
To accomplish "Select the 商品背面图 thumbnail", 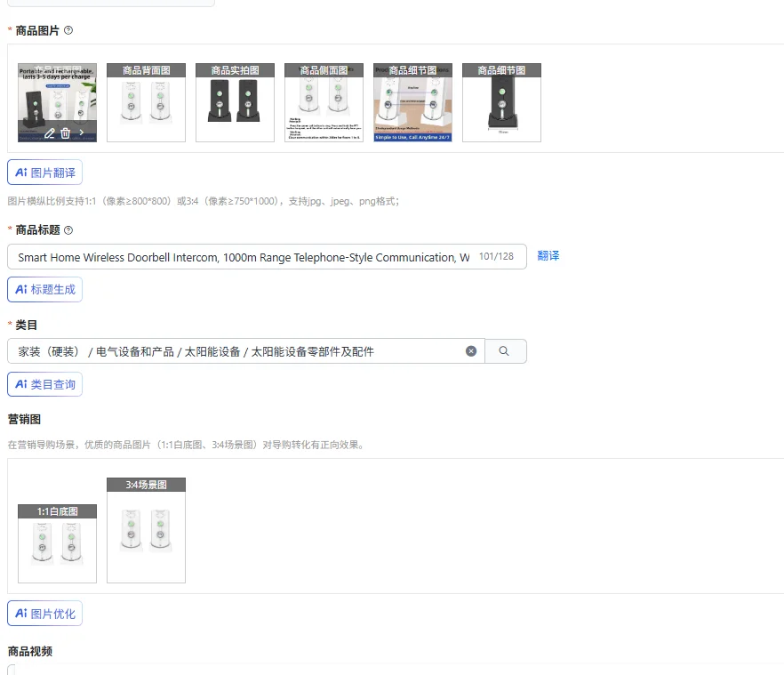I will click(x=146, y=102).
